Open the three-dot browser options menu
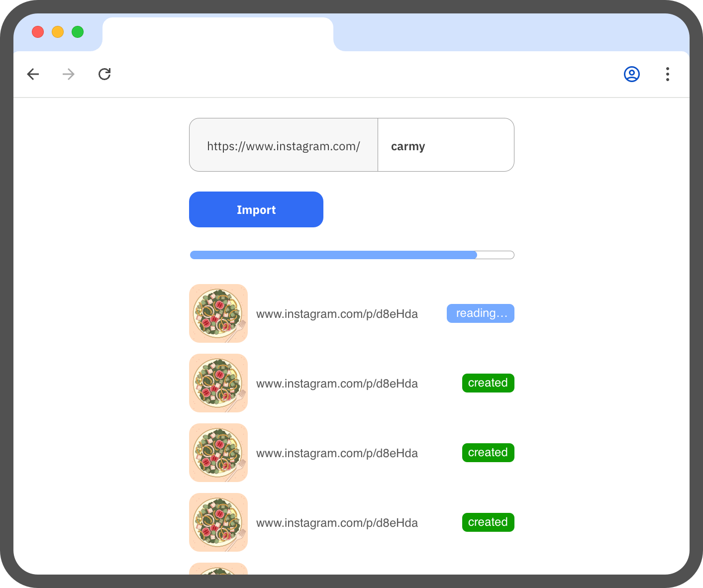The height and width of the screenshot is (588, 703). pyautogui.click(x=667, y=74)
